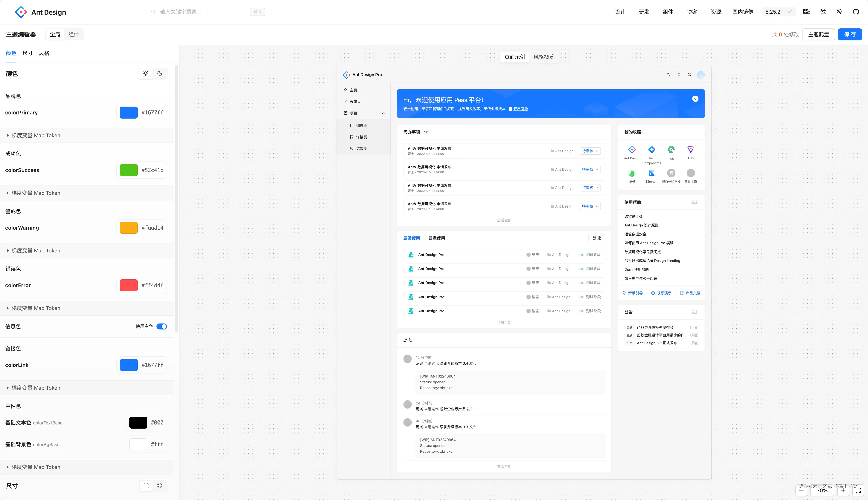The width and height of the screenshot is (868, 500).
Task: Switch editor scope to 组件
Action: pyautogui.click(x=74, y=34)
